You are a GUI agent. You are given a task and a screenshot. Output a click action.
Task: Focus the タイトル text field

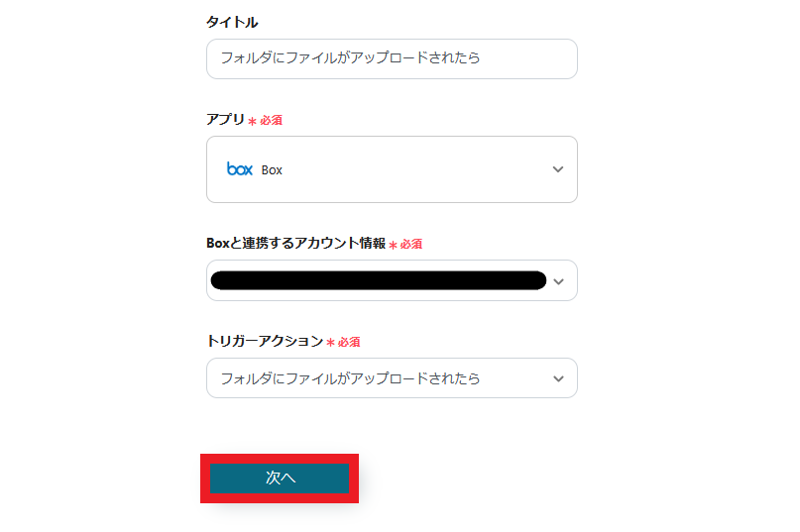click(392, 58)
